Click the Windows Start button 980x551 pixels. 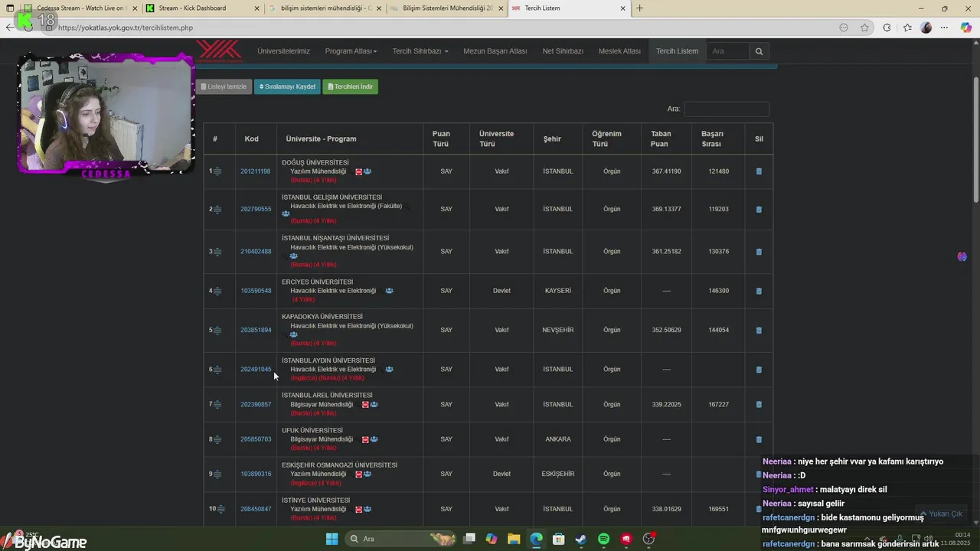(332, 539)
